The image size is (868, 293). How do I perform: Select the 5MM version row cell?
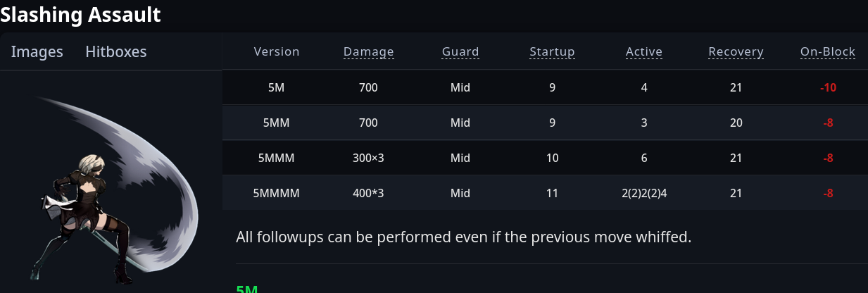pyautogui.click(x=277, y=123)
